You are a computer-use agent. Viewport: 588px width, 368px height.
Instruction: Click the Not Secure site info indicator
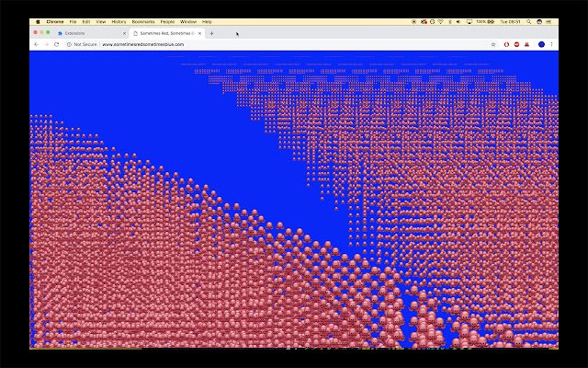pos(82,44)
